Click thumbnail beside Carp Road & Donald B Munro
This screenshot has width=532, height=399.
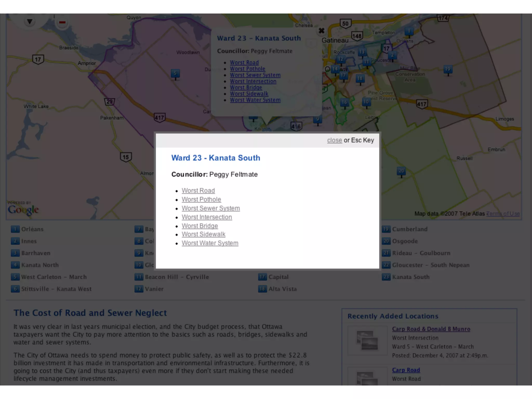[x=367, y=341]
